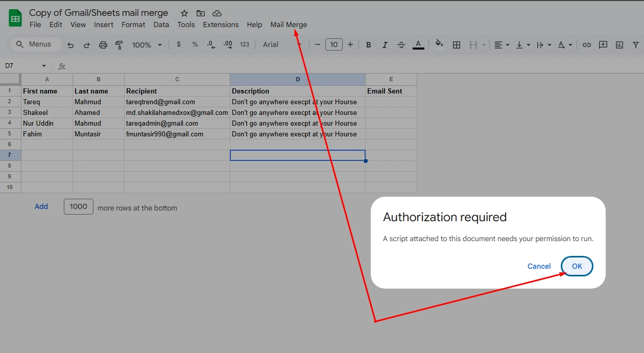Viewport: 644px width, 353px height.
Task: Select the column E header
Action: [391, 79]
